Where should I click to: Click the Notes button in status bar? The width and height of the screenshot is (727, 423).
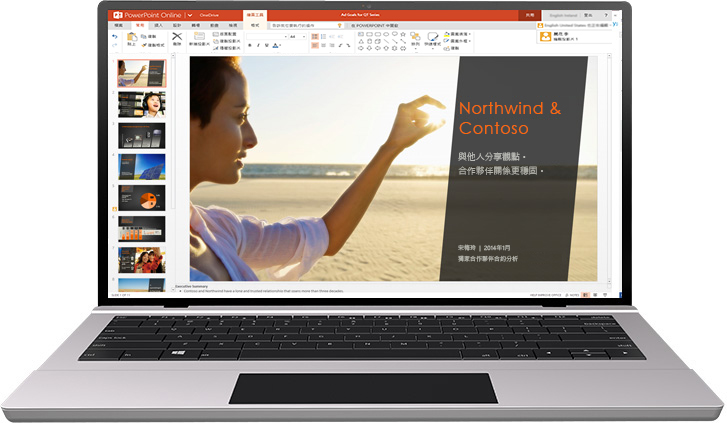click(x=574, y=295)
